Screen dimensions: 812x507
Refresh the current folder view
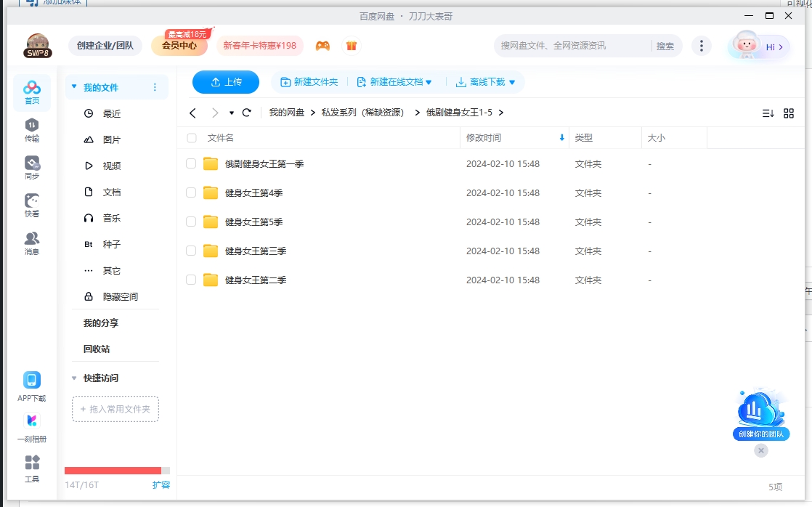(247, 113)
